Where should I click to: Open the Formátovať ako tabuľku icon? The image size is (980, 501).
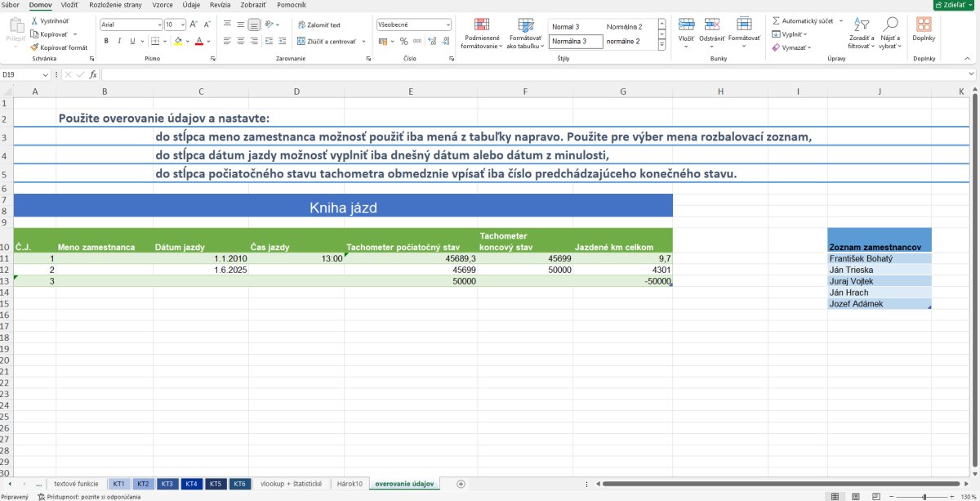pyautogui.click(x=525, y=25)
